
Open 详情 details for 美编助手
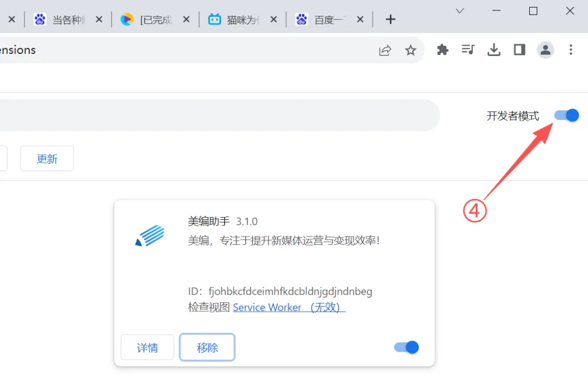click(x=148, y=348)
